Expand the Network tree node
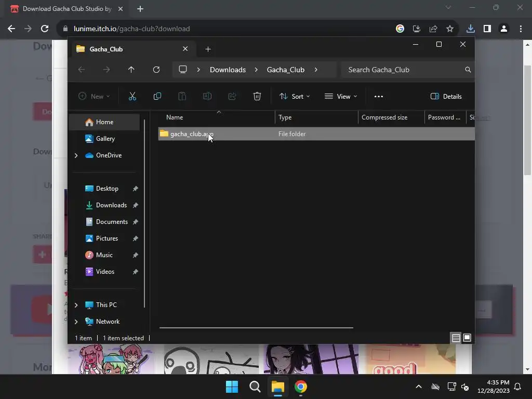This screenshot has width=532, height=399. [76, 322]
